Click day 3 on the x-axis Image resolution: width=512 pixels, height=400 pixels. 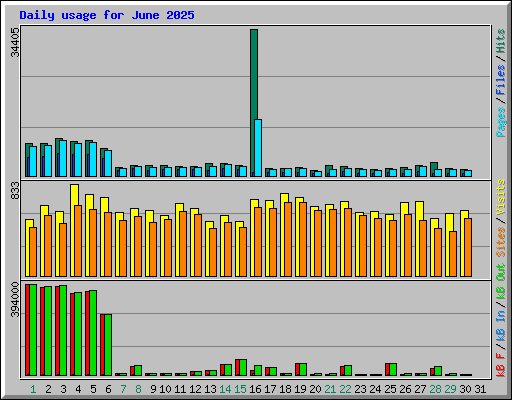click(x=63, y=389)
